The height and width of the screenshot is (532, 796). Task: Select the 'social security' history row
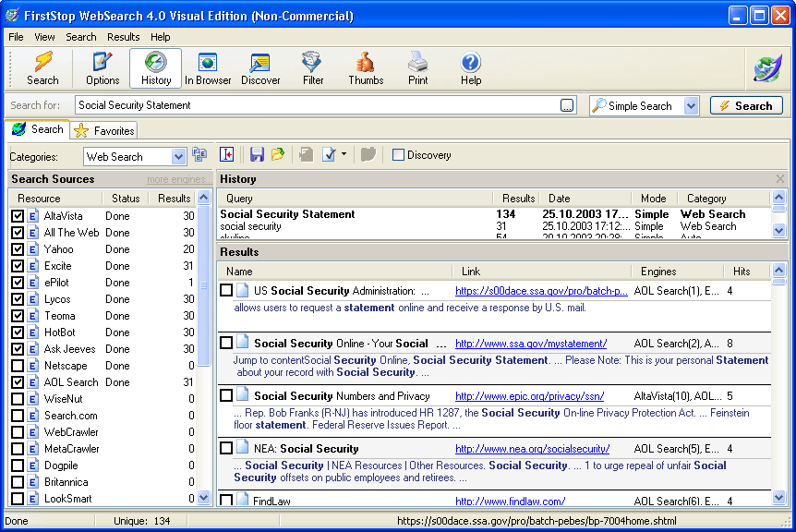point(494,226)
